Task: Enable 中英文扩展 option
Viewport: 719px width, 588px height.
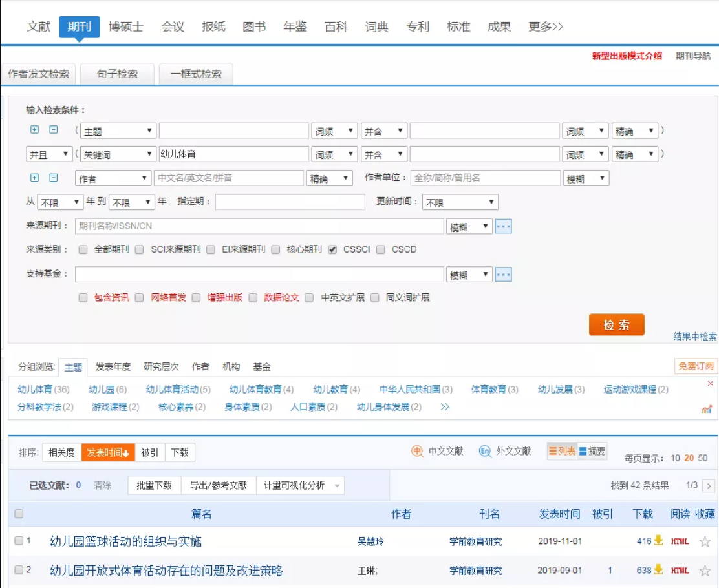Action: click(310, 298)
